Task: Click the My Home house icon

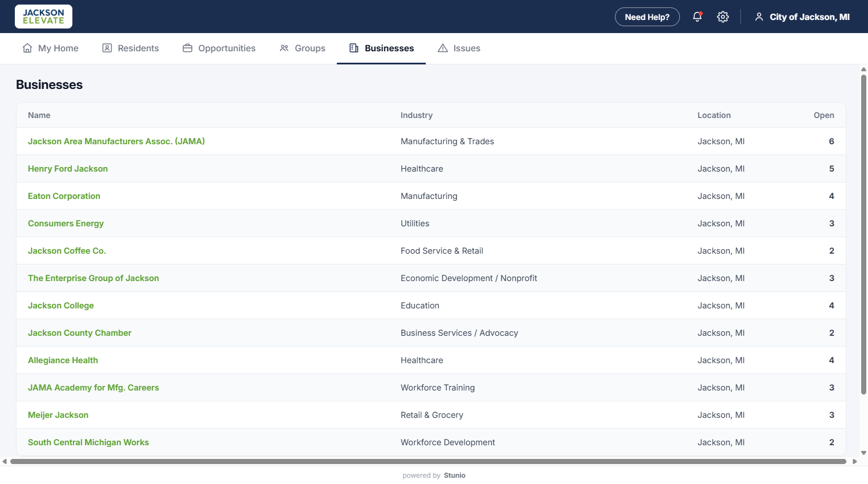Action: point(27,48)
